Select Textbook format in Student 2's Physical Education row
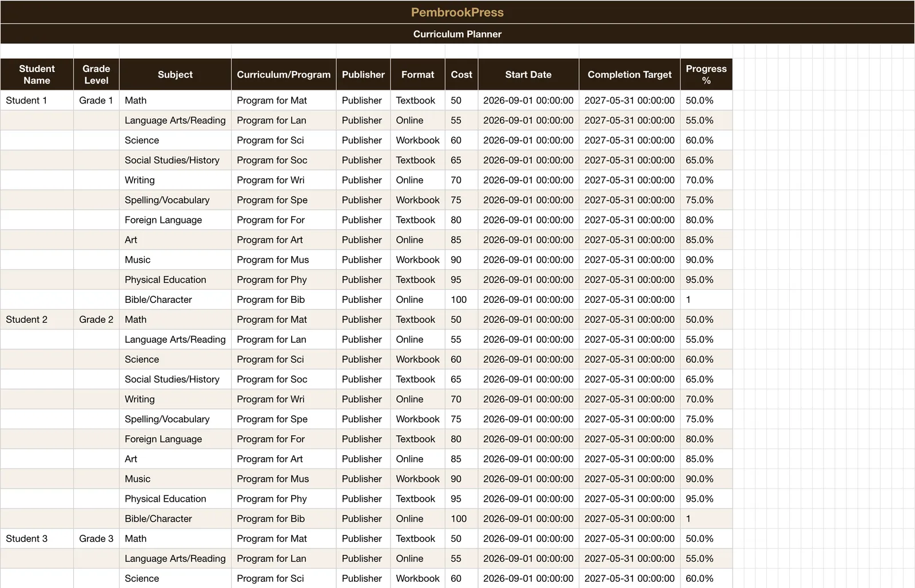Viewport: 915px width, 588px height. tap(417, 499)
